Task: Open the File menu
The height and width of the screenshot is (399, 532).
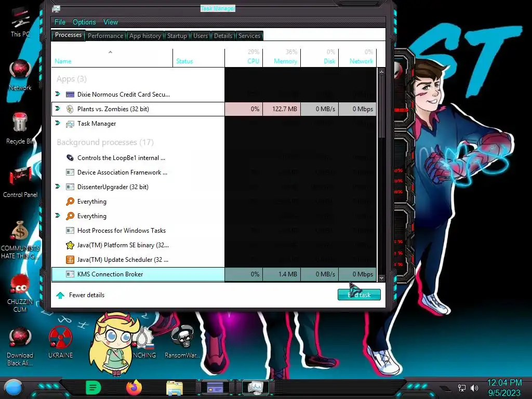Action: point(60,22)
